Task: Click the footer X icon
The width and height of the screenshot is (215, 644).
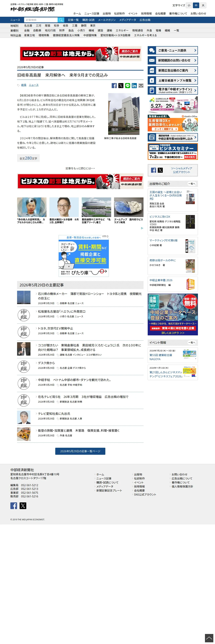Action: pyautogui.click(x=23, y=506)
